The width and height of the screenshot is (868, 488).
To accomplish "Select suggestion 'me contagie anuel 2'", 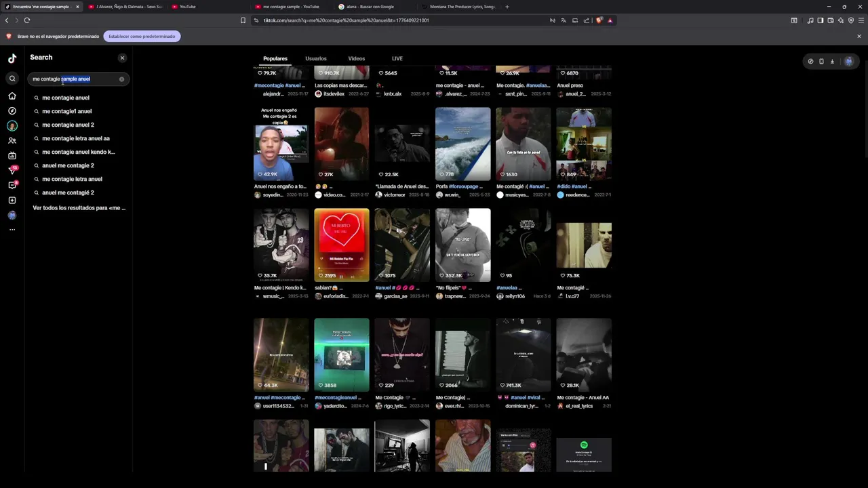I will (x=68, y=125).
